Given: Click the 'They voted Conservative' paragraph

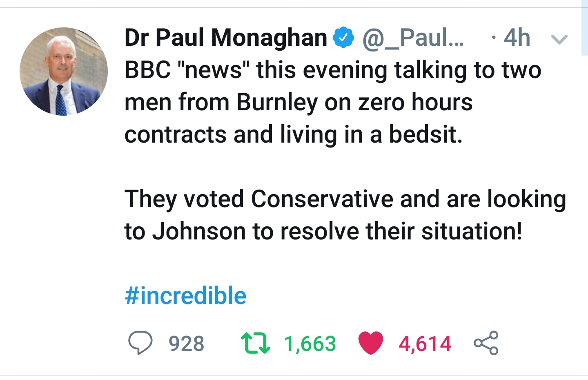Looking at the screenshot, I should pos(345,199).
